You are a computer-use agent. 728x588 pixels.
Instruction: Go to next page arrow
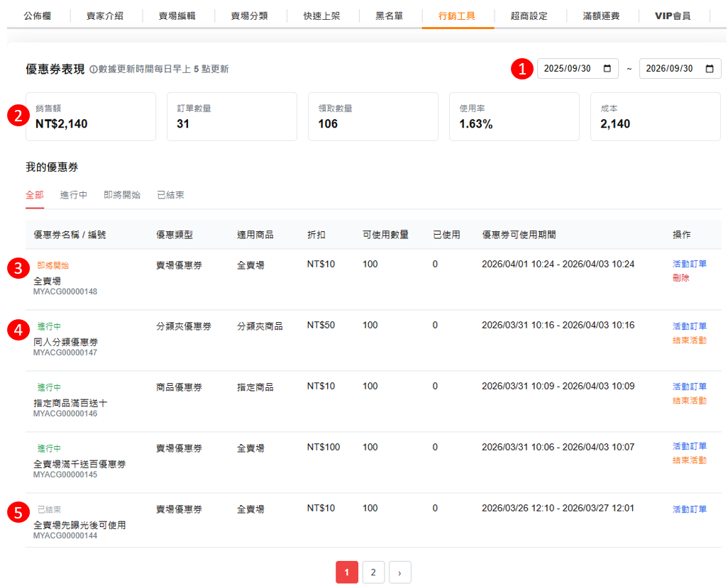click(x=399, y=572)
